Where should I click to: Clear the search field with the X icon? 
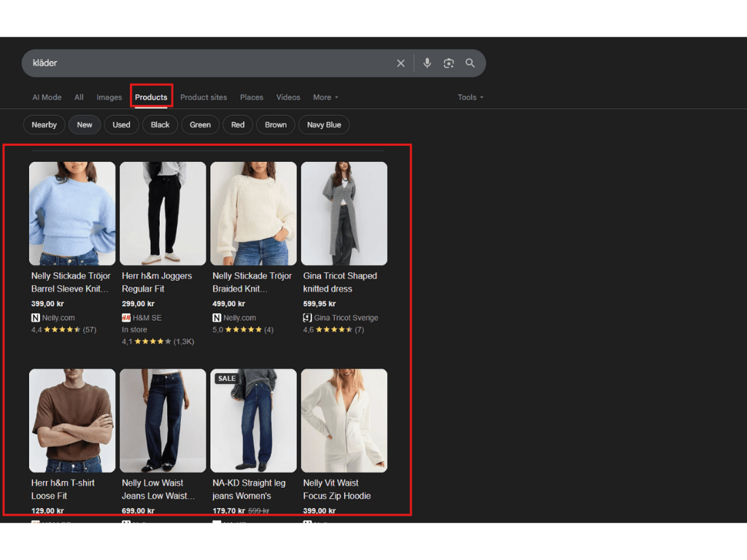pos(400,63)
